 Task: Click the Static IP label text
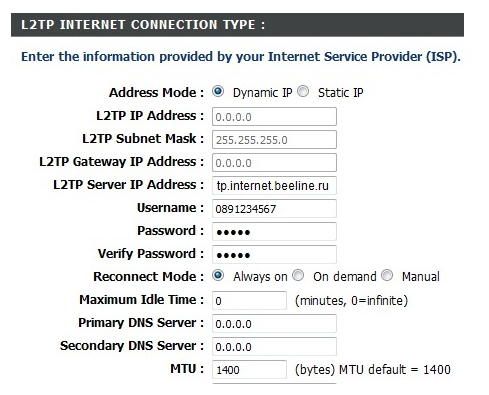[x=340, y=93]
